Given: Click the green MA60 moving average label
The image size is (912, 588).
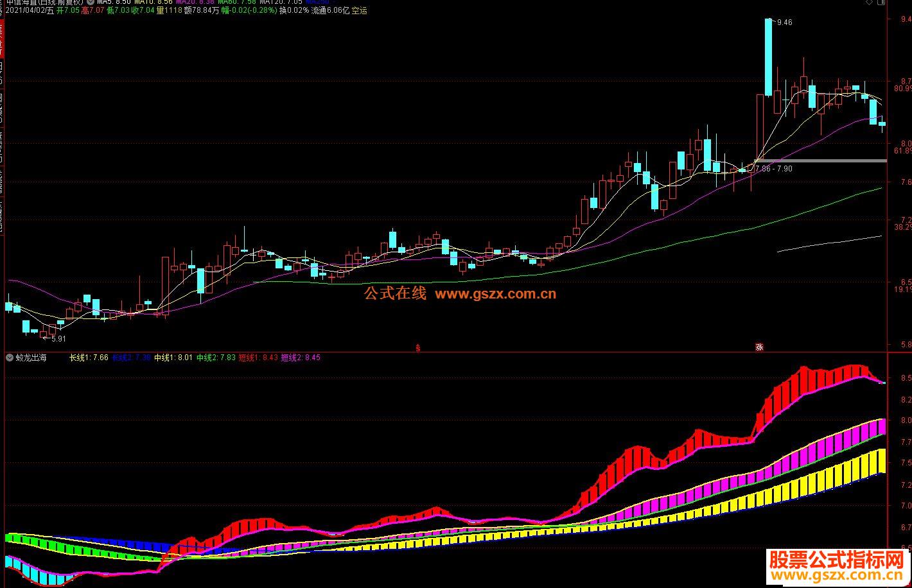Looking at the screenshot, I should [x=237, y=3].
